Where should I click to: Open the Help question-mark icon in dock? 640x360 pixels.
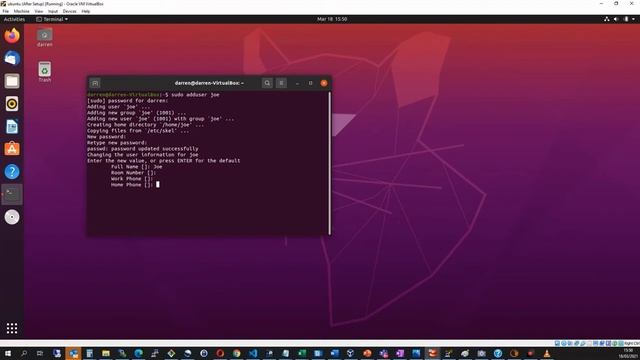tap(12, 171)
